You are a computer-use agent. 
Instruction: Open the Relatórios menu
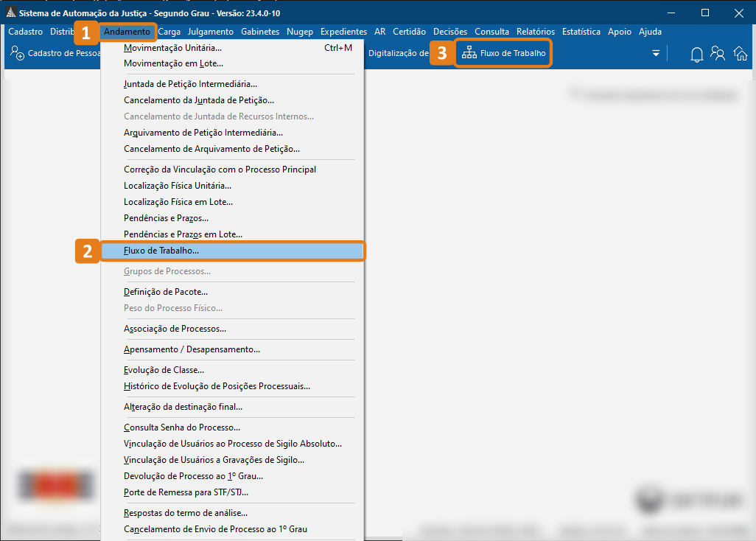tap(535, 32)
